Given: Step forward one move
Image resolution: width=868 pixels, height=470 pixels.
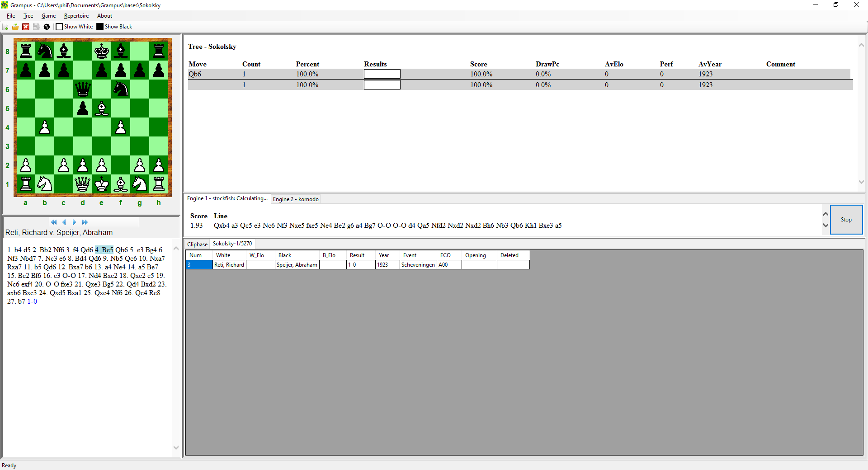Looking at the screenshot, I should pos(74,222).
